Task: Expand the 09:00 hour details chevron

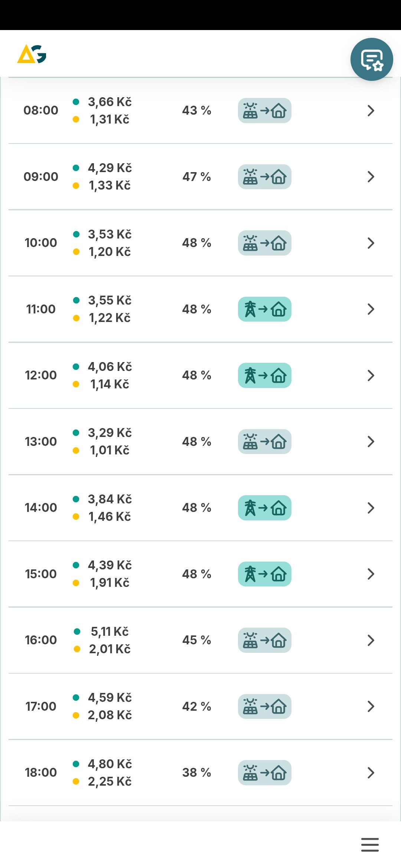Action: tap(371, 177)
